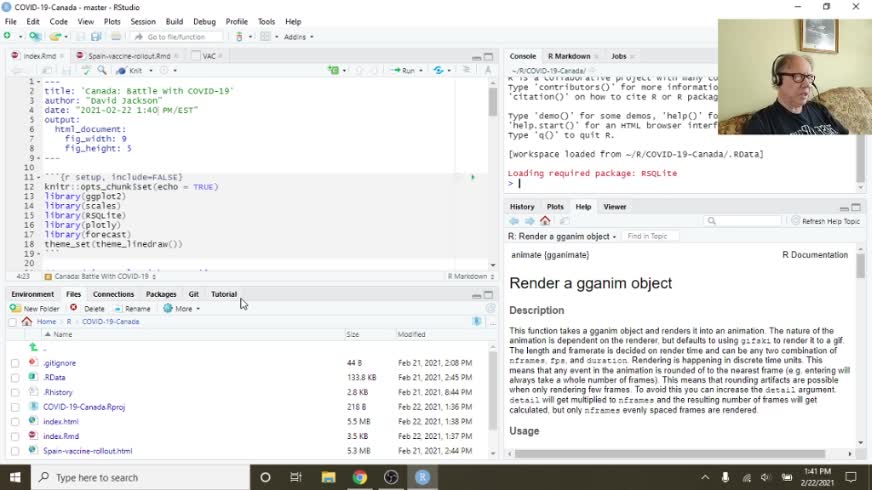The height and width of the screenshot is (490, 872).
Task: Switch to the Packages tab
Action: pyautogui.click(x=161, y=294)
